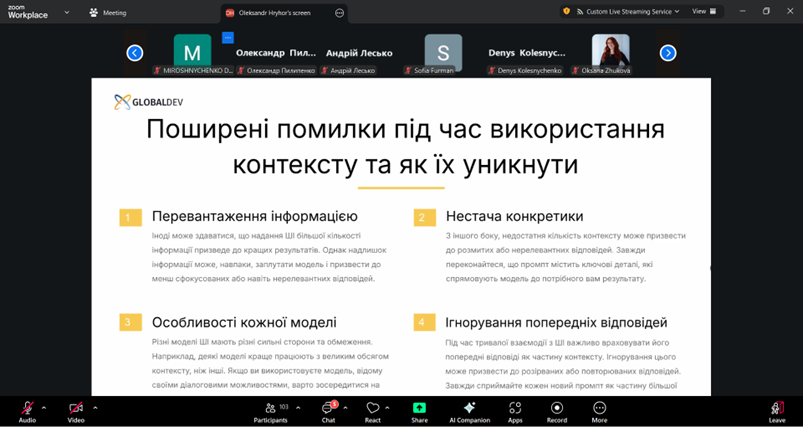Show next participants with right arrow
The height and width of the screenshot is (427, 803).
(x=668, y=53)
